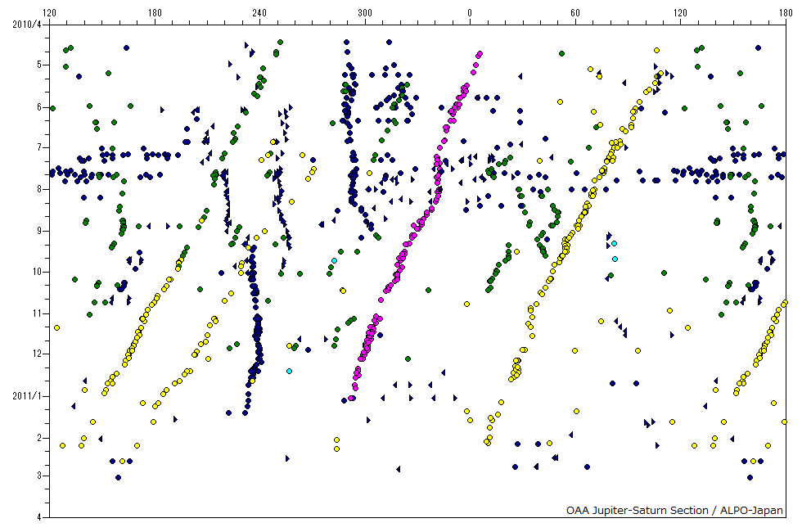Screen dimensions: 802x532
Task: Click the "300" longitude label on top axis
Action: (365, 13)
